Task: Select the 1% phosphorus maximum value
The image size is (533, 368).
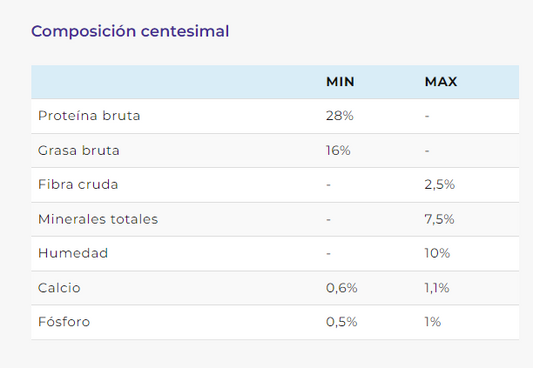Action: pos(433,322)
